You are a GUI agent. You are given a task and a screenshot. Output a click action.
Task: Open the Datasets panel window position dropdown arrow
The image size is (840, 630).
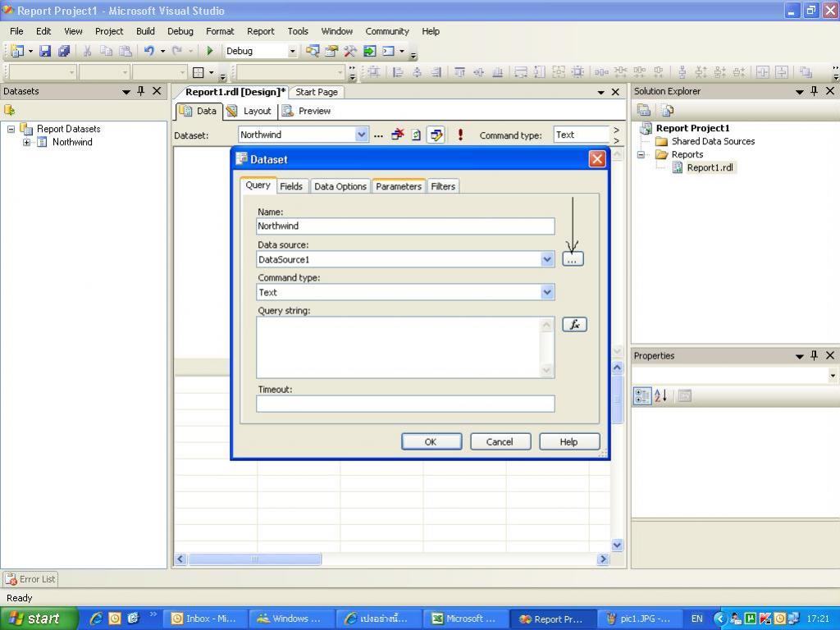click(126, 92)
